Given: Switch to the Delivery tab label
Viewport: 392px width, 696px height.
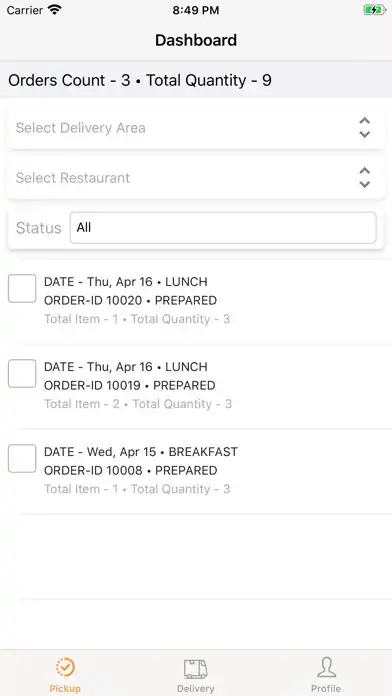Looking at the screenshot, I should [x=196, y=688].
